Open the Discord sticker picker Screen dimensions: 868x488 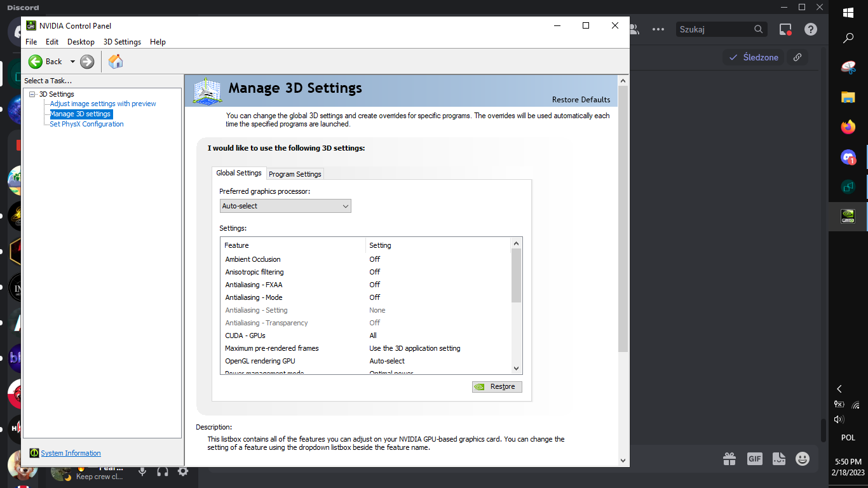tap(778, 459)
